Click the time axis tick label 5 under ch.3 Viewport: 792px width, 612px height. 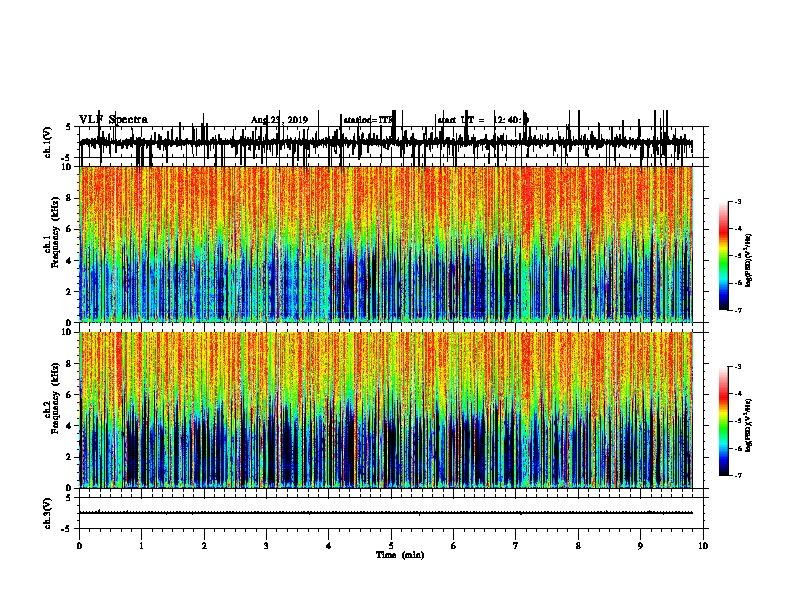[x=391, y=546]
